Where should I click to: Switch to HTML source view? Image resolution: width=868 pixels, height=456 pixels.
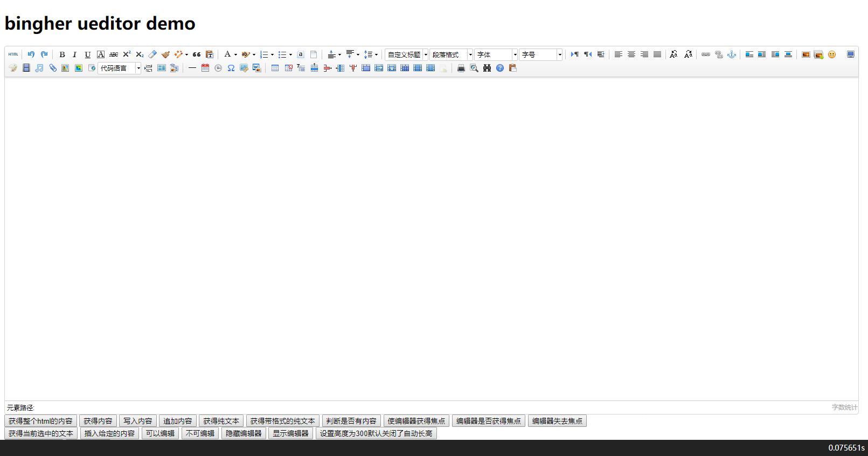[13, 54]
